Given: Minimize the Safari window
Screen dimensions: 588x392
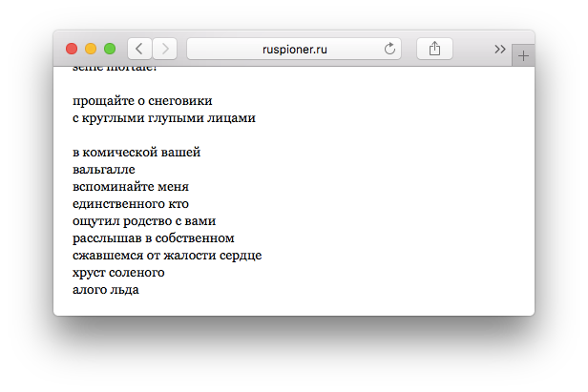Looking at the screenshot, I should click(91, 49).
